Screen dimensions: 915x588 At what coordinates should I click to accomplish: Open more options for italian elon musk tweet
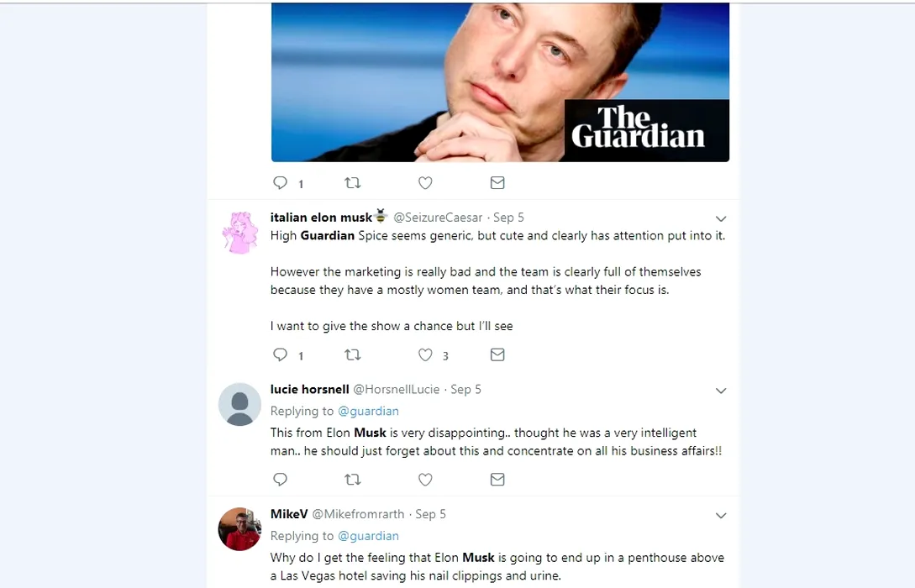click(x=721, y=219)
